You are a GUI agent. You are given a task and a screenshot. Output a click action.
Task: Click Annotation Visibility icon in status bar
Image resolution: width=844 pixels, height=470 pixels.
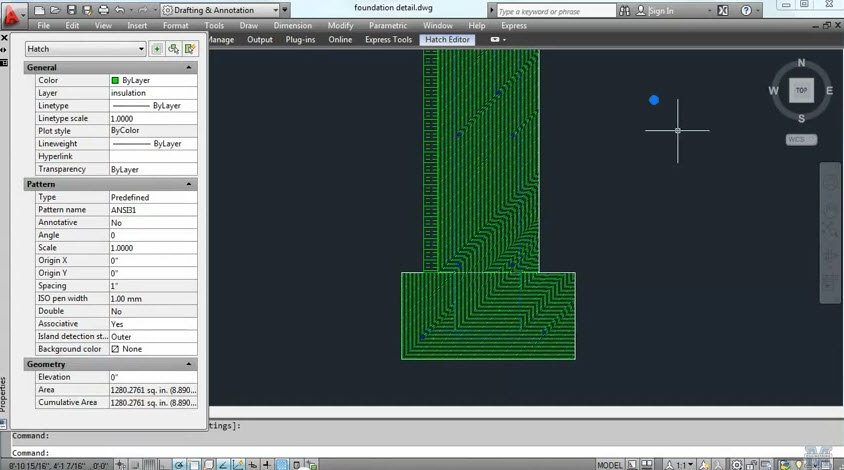(x=704, y=464)
